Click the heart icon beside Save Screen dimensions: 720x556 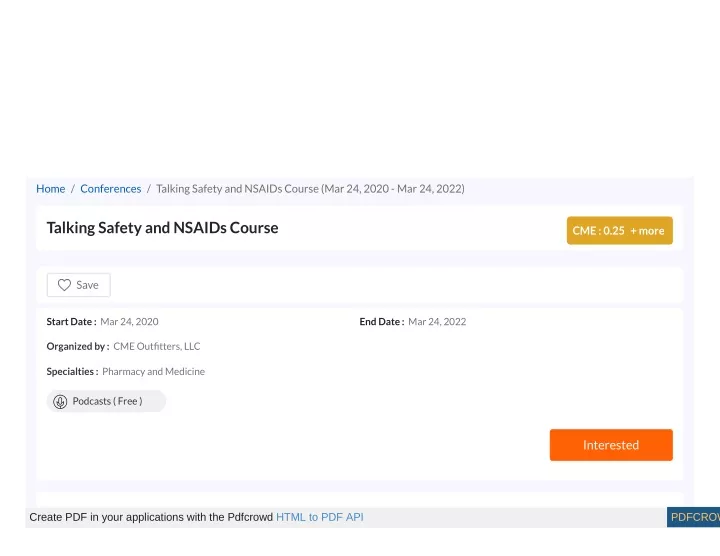pos(64,285)
